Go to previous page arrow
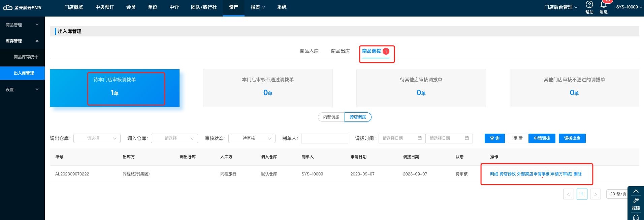The image size is (644, 220). [569, 194]
